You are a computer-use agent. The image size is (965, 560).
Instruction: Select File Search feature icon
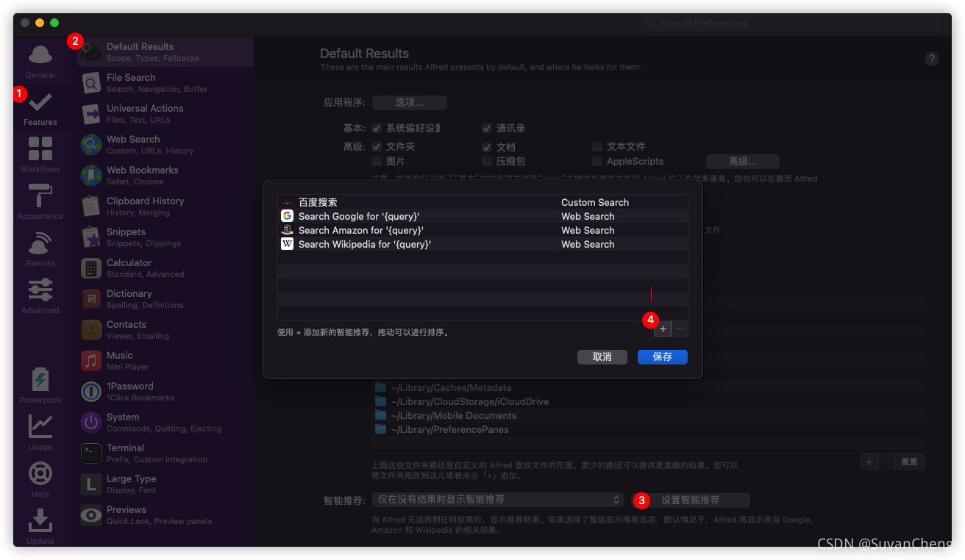point(91,83)
